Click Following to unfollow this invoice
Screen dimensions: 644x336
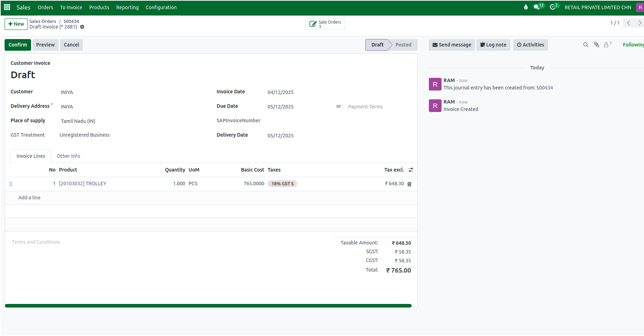click(633, 45)
